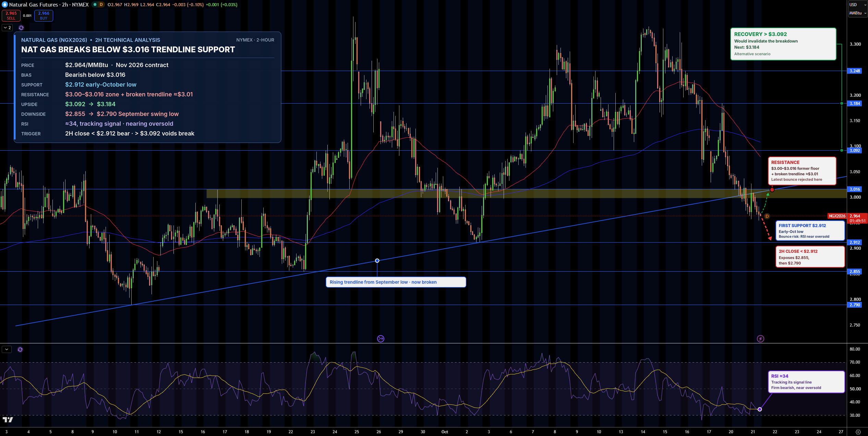Click the purple refresh icon in main pane
This screenshot has height=436, width=868.
[x=21, y=27]
